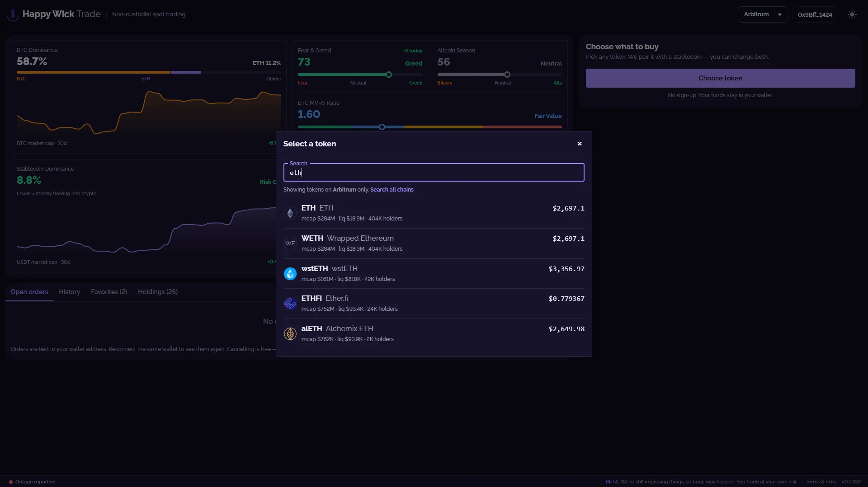
Task: Toggle the light/dark theme sun icon
Action: [852, 14]
